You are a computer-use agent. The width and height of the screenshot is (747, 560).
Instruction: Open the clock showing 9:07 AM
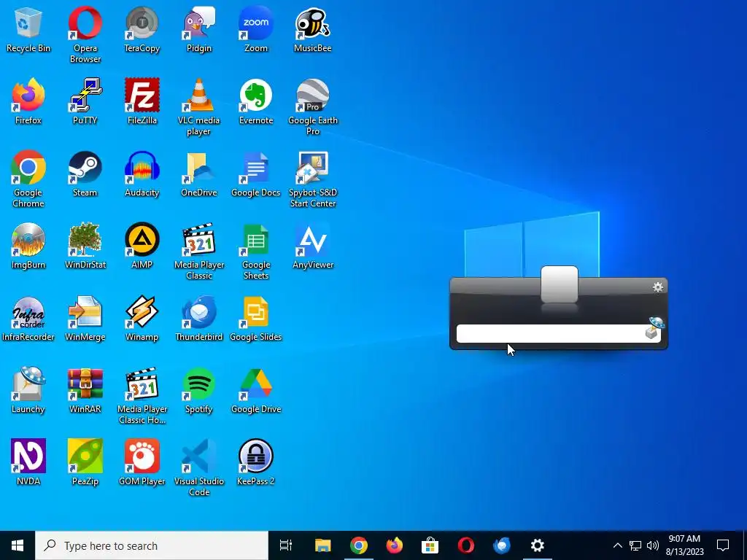click(x=684, y=545)
